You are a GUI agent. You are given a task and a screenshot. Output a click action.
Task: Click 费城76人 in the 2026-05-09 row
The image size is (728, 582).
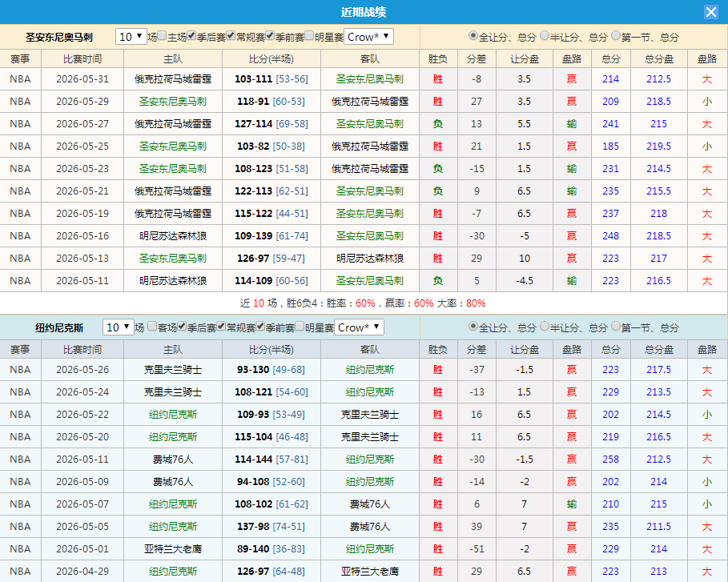173,481
